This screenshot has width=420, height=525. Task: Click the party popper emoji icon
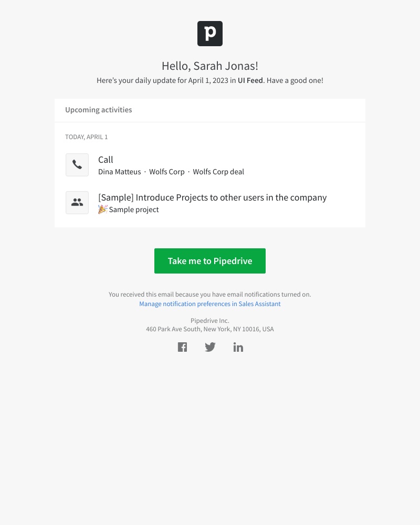(x=102, y=209)
